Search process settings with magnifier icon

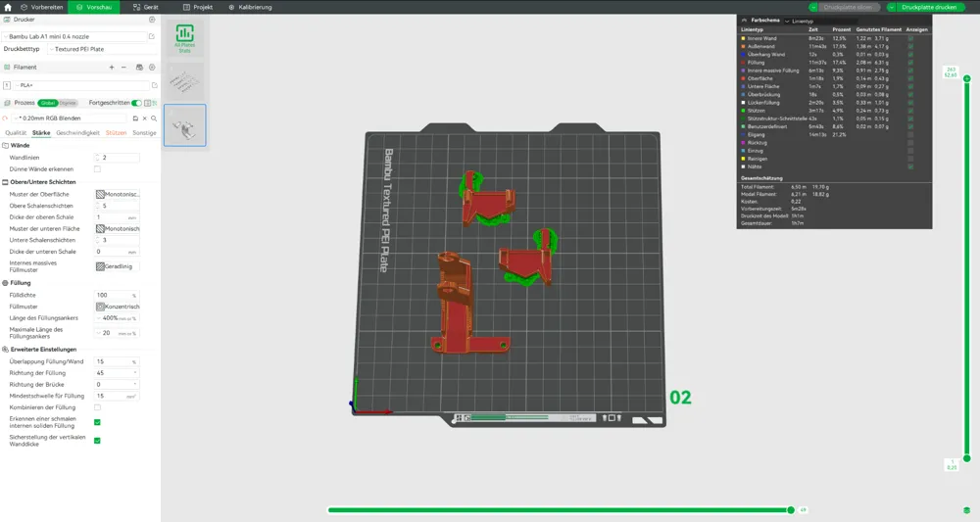[154, 118]
